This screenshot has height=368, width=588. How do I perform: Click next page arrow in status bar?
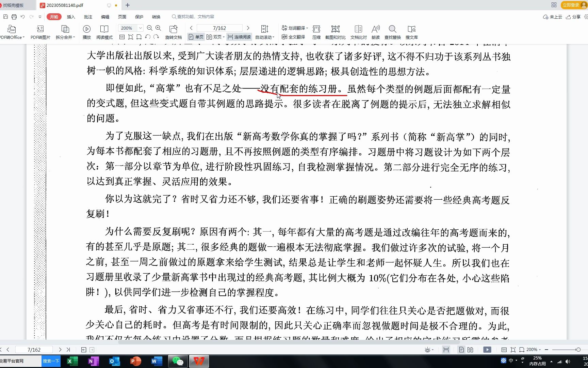point(60,350)
